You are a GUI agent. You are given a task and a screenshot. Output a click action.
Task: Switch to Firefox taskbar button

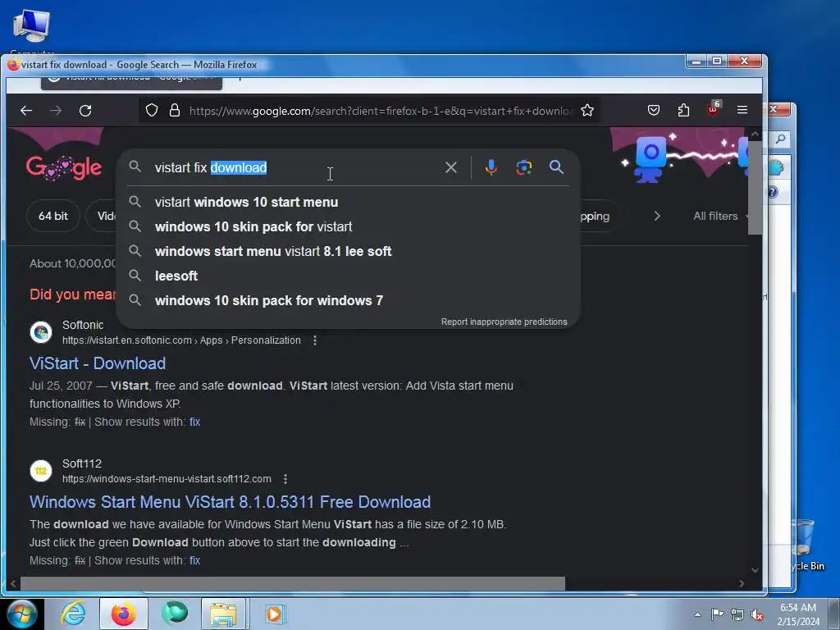(x=123, y=614)
